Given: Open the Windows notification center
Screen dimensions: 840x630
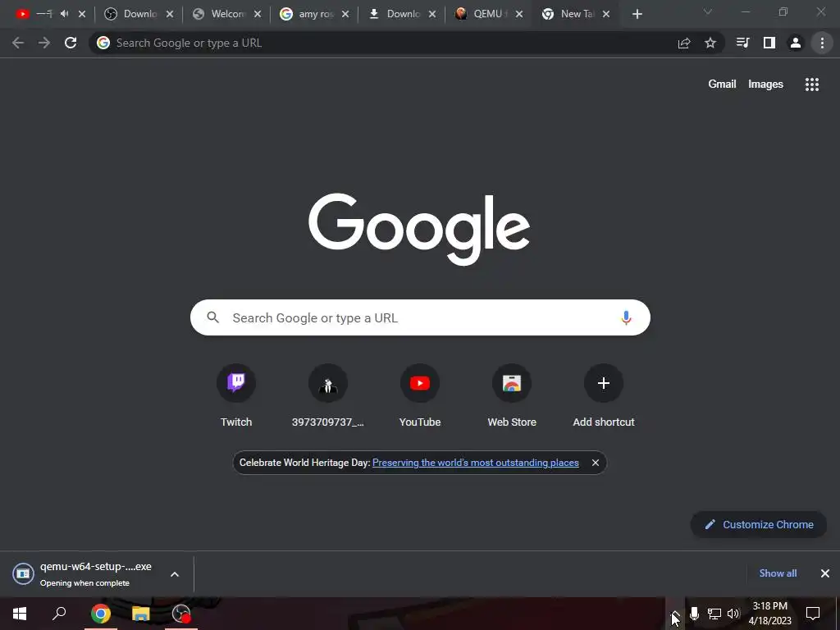Looking at the screenshot, I should click(813, 614).
